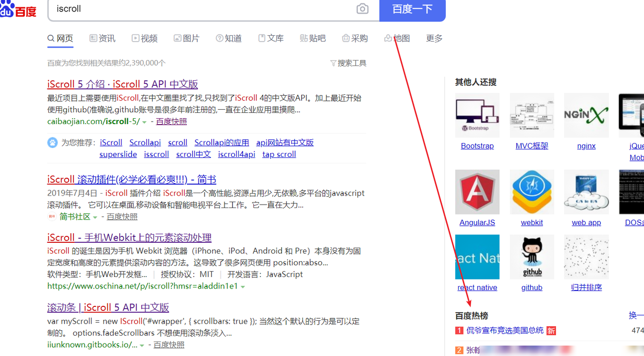Open result 滚动条 | iScroll 5 API 中文版
Screen dimensions: 644x356
tap(108, 307)
